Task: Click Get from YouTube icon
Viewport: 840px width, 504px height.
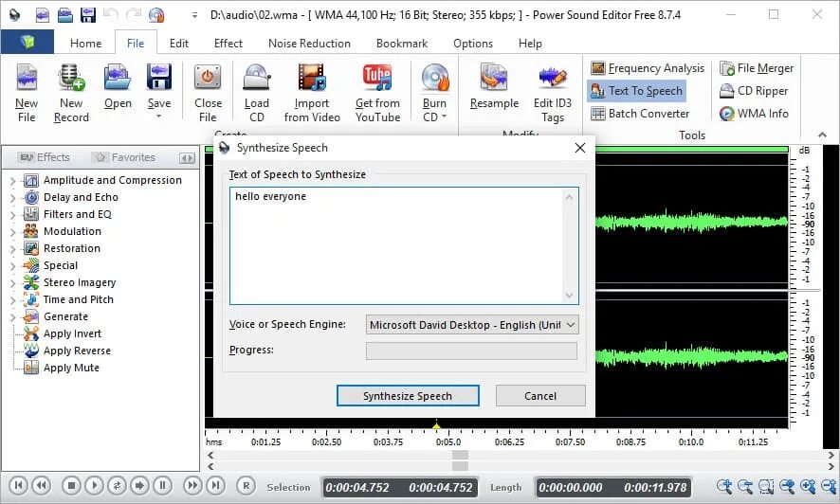Action: click(x=377, y=78)
